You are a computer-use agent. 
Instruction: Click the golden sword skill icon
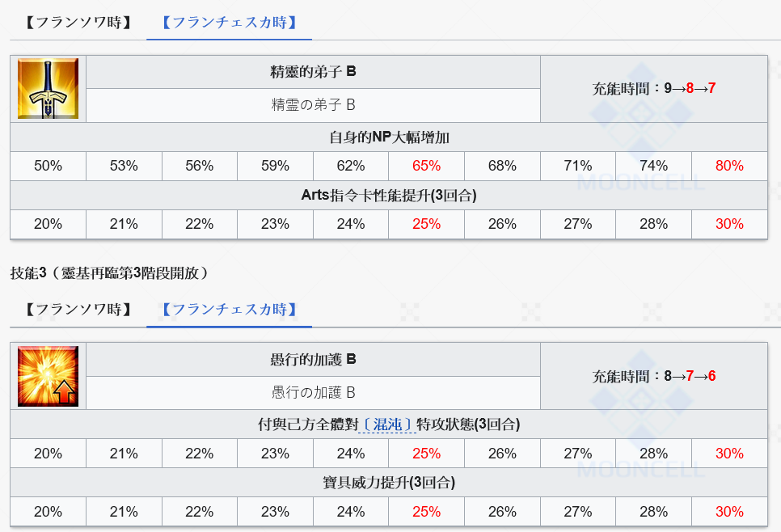pyautogui.click(x=48, y=89)
